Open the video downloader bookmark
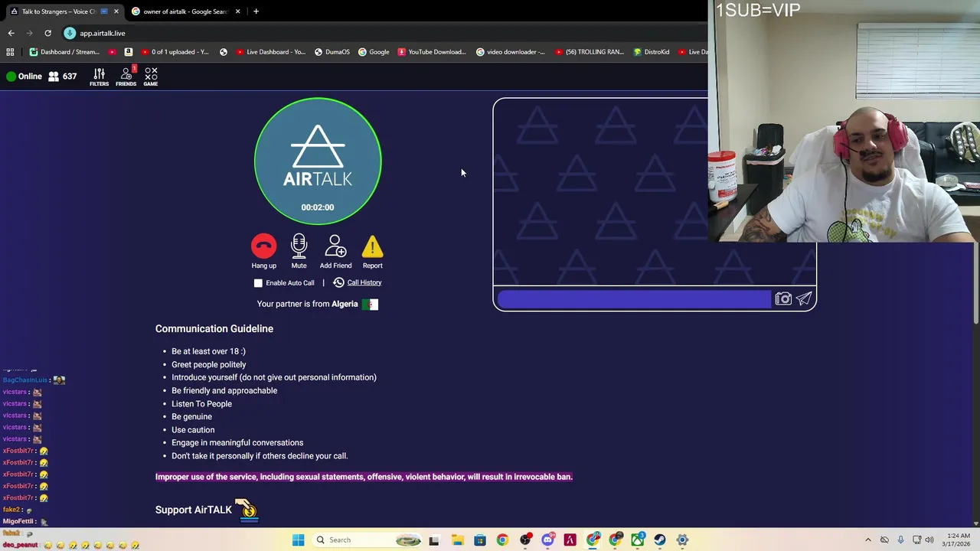The width and height of the screenshot is (980, 551). pyautogui.click(x=511, y=52)
